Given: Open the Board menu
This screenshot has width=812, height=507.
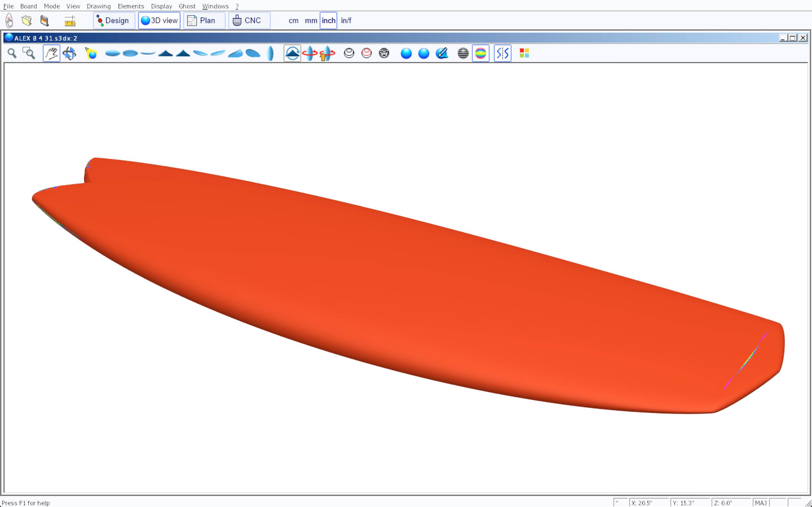Looking at the screenshot, I should pyautogui.click(x=28, y=6).
